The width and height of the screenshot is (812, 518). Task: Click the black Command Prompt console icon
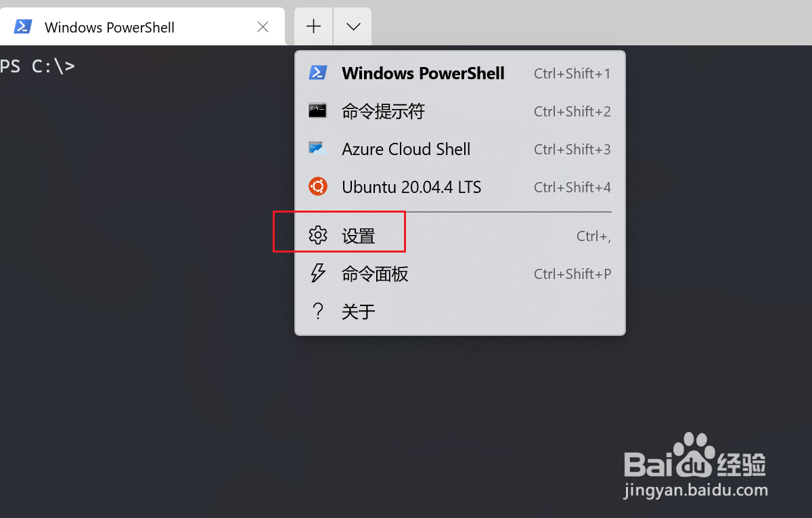pyautogui.click(x=318, y=111)
